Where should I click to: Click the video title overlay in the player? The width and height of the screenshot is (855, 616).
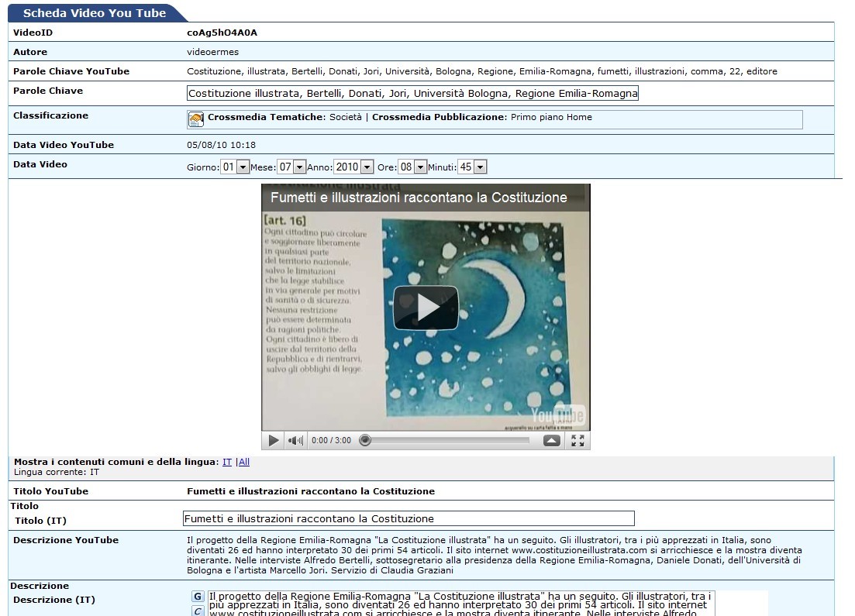pos(419,198)
